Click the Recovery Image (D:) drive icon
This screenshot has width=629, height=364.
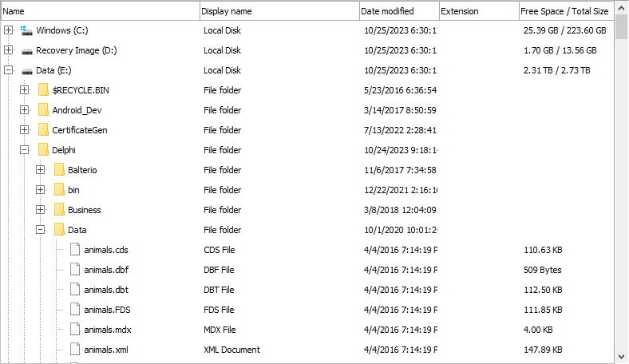coord(27,51)
